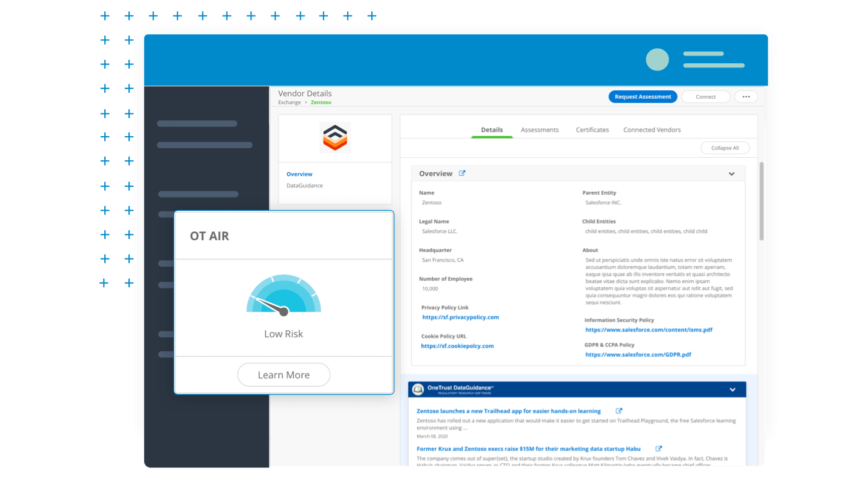Viewport: 868px width, 497px height.
Task: Open external link icon beside Habu startup article
Action: [x=659, y=449]
